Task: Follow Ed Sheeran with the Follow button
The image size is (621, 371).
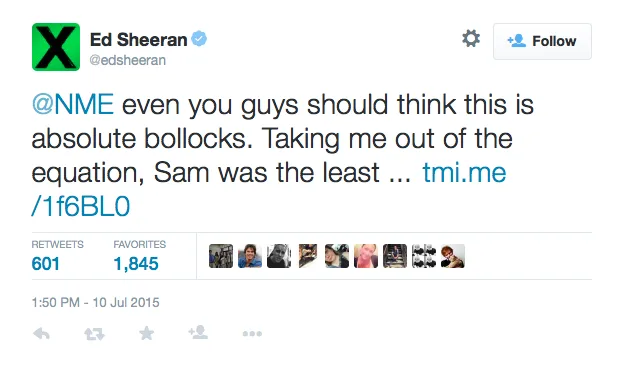Action: [542, 41]
